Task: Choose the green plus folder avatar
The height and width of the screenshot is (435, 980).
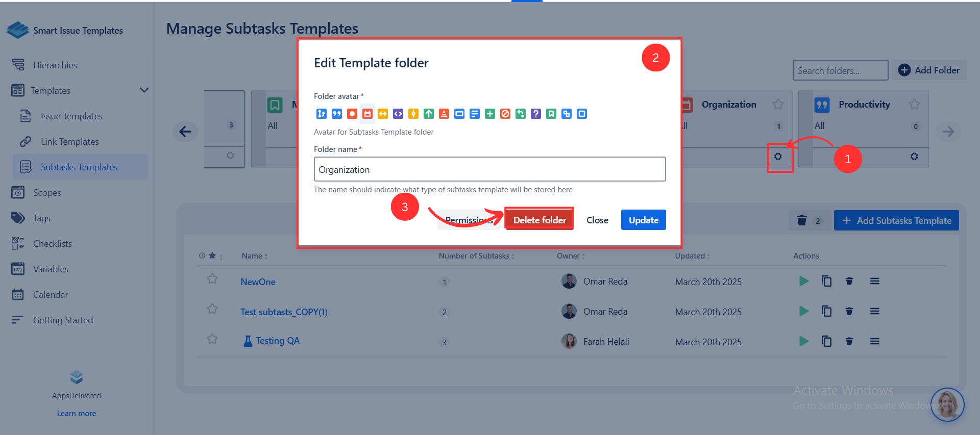Action: [489, 114]
